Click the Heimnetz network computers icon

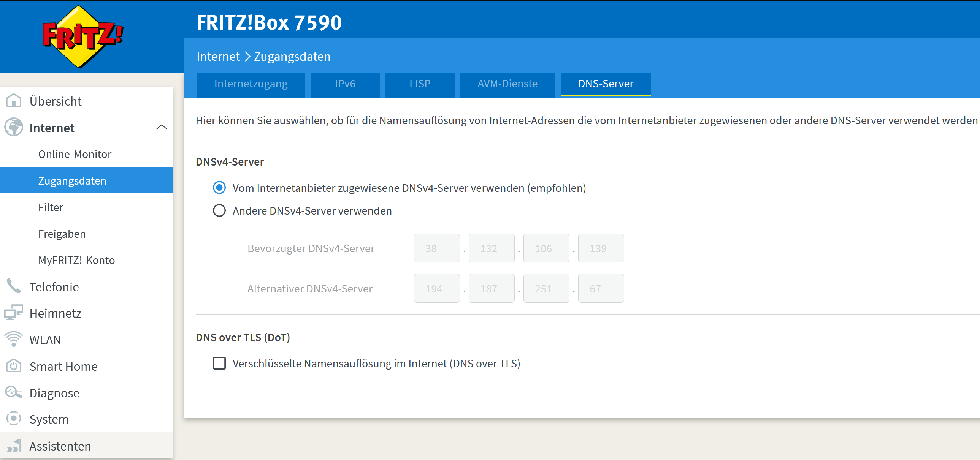(14, 313)
